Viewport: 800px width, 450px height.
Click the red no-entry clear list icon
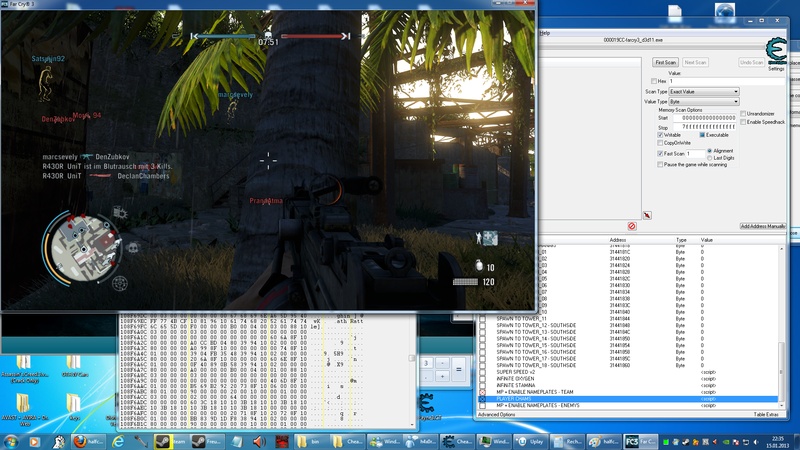coord(632,226)
